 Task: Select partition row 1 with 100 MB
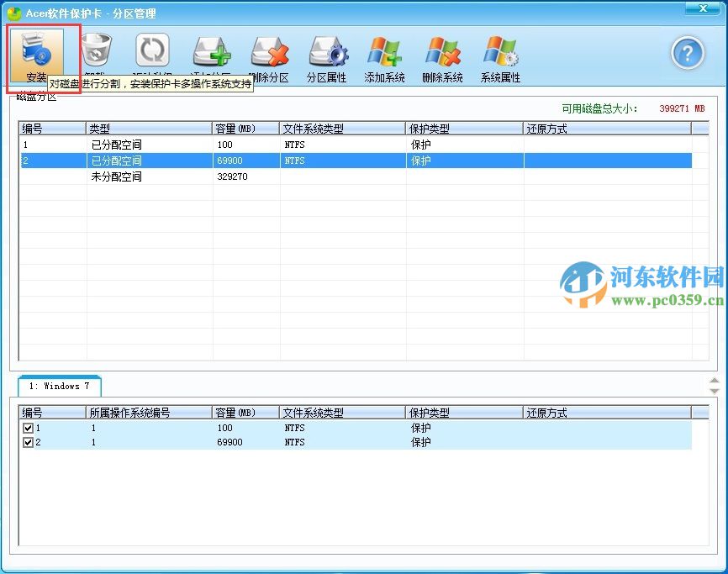[356, 145]
